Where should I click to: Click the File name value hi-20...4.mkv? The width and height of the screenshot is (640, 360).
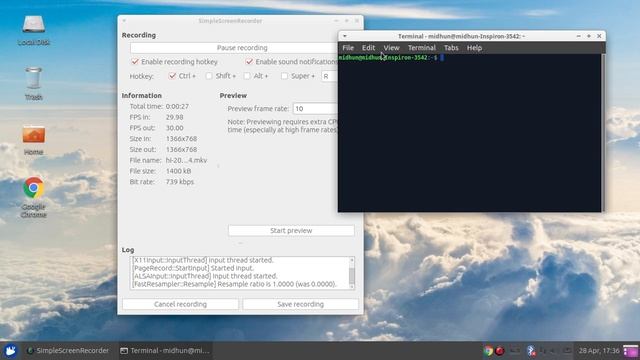(x=186, y=160)
